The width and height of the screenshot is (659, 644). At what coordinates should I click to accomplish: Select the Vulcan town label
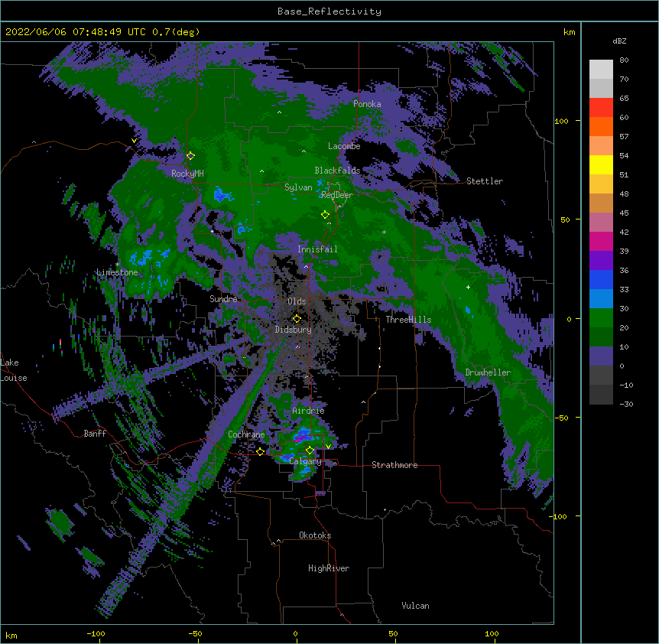[x=415, y=606]
